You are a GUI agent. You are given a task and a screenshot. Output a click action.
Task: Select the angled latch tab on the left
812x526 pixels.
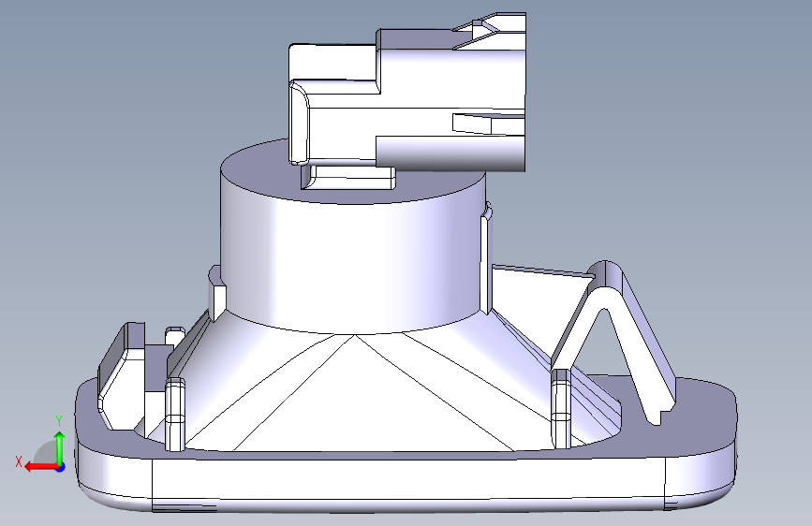(x=122, y=376)
